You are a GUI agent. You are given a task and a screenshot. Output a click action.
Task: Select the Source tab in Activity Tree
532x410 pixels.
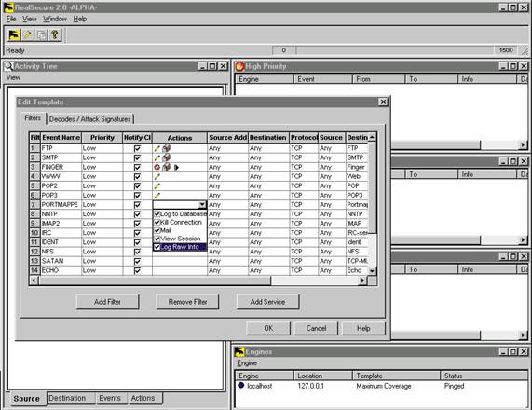(x=26, y=399)
